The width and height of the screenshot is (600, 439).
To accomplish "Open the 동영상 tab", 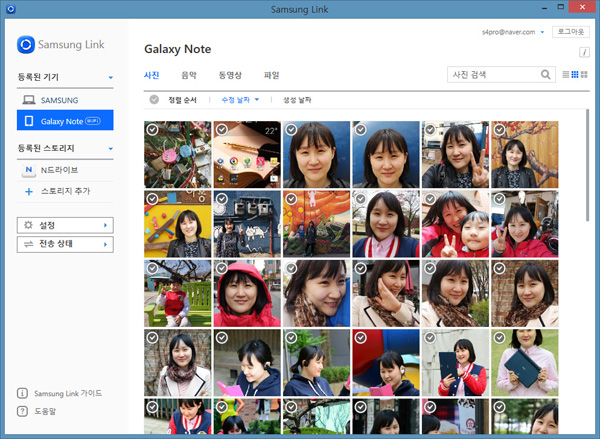I will (x=230, y=75).
